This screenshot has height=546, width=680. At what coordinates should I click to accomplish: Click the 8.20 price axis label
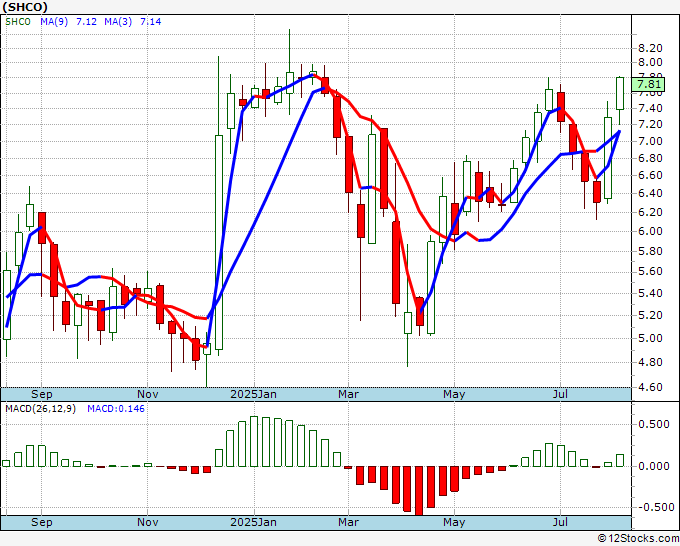point(650,48)
